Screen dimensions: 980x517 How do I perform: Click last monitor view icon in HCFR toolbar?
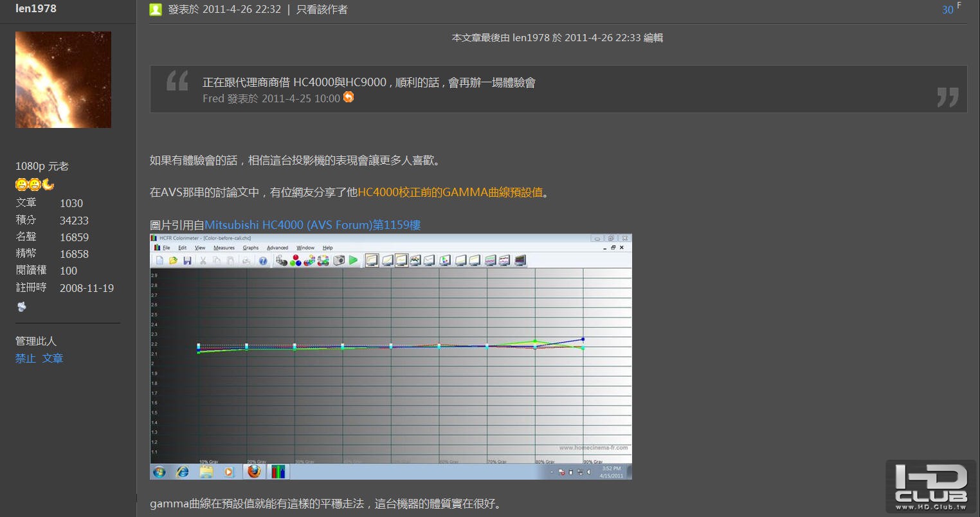pyautogui.click(x=520, y=260)
